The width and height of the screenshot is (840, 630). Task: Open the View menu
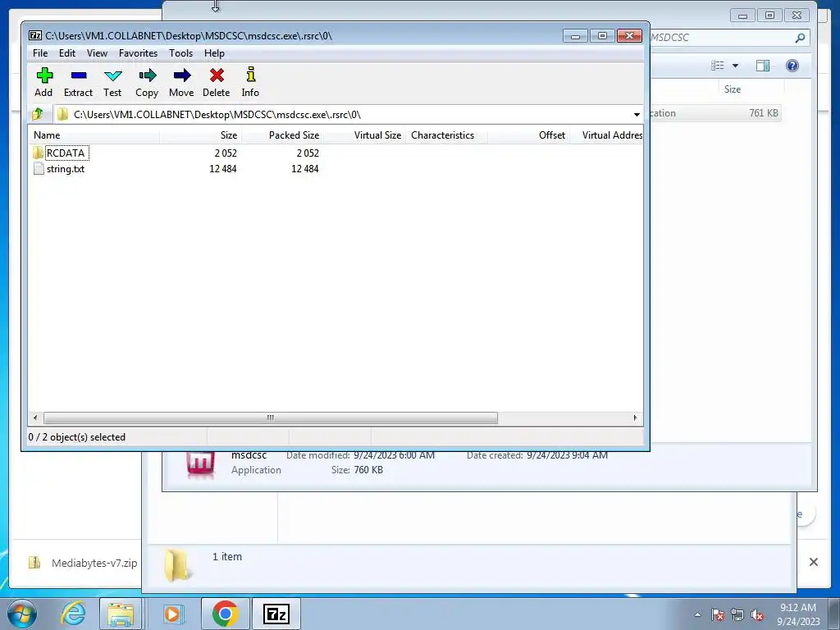(97, 53)
